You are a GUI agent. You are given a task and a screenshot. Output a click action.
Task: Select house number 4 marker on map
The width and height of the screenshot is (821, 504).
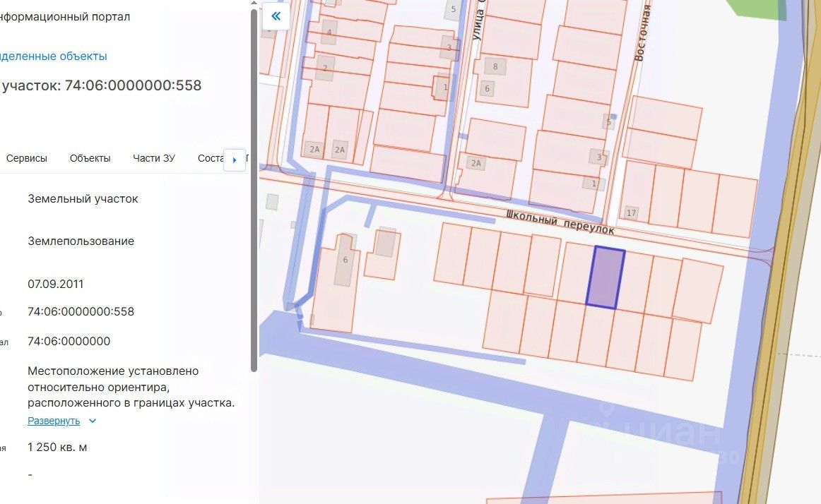pos(329,32)
